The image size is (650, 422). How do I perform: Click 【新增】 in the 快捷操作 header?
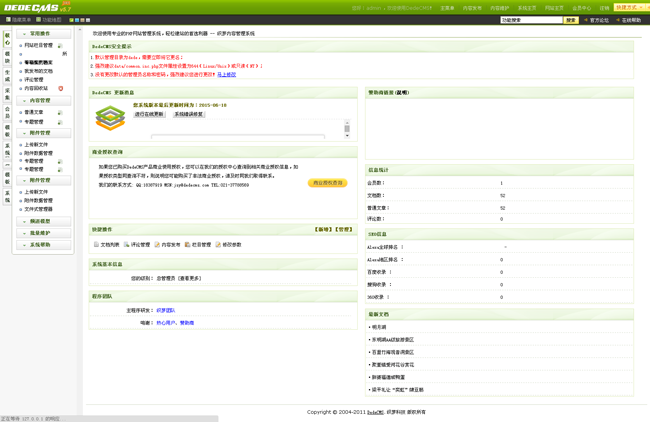(x=323, y=229)
